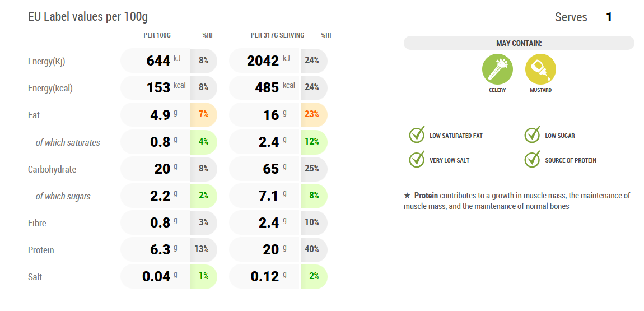This screenshot has width=644, height=311.
Task: Click the PER 317G SERVING column header
Action: click(x=277, y=35)
